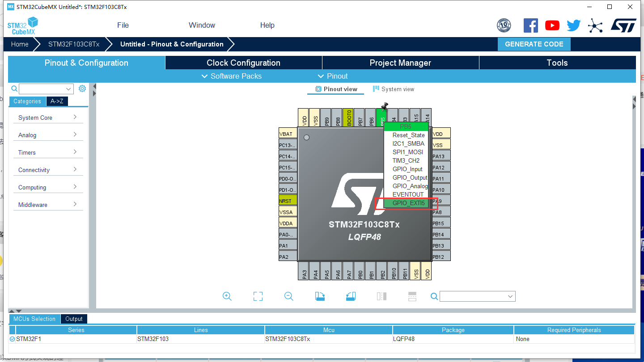The image size is (644, 362).
Task: Select the MCUs Selection tab
Action: click(34, 319)
